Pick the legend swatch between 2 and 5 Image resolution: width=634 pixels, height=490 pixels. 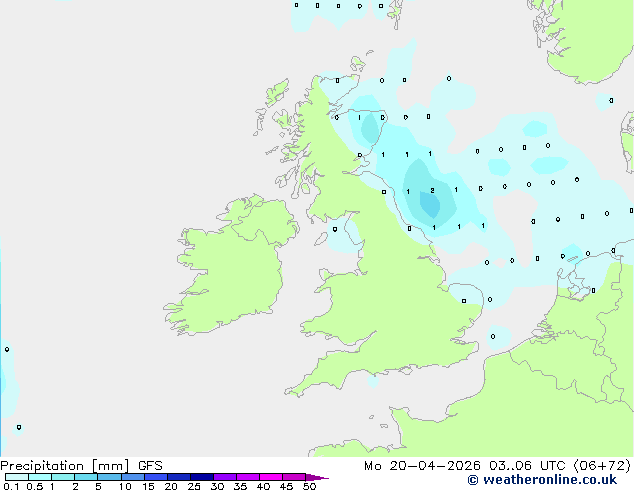86,477
